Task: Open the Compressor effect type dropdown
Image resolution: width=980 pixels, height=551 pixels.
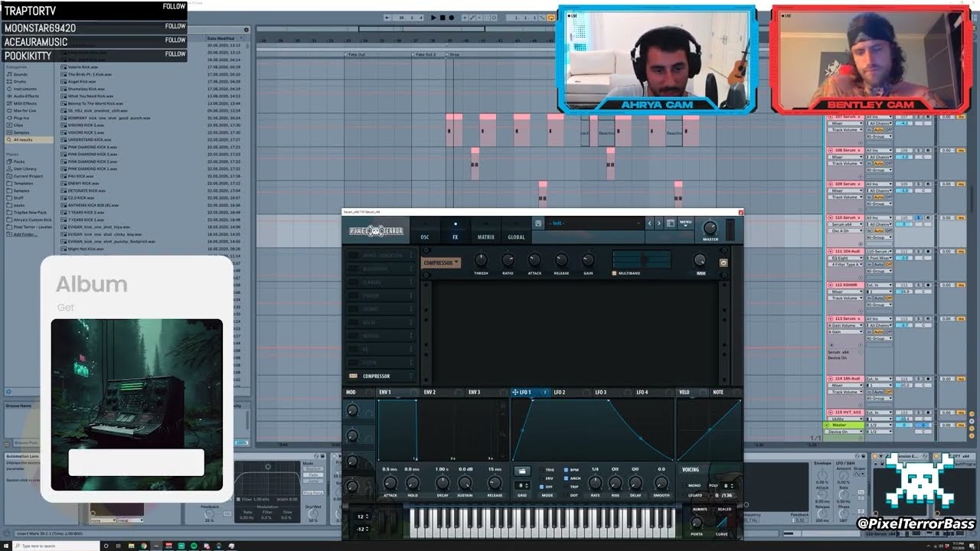Action: tap(441, 262)
